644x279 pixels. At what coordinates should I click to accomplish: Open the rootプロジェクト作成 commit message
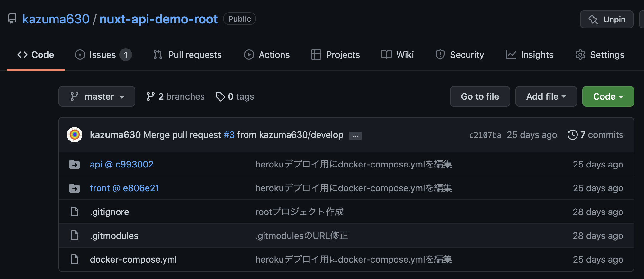pos(300,212)
